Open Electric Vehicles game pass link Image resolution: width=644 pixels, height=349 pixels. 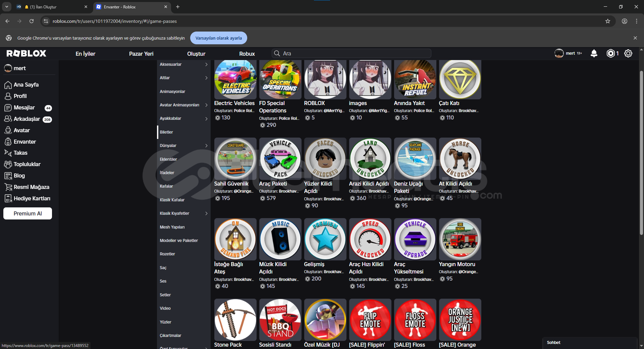[234, 103]
